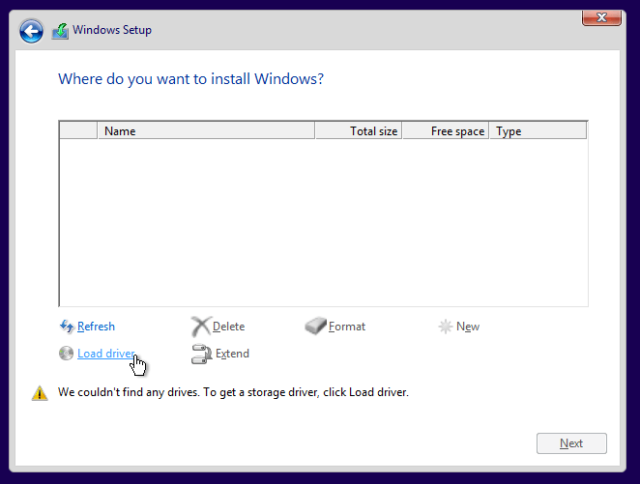Screen dimensions: 640x484
Task: Click the Next button
Action: (x=571, y=443)
